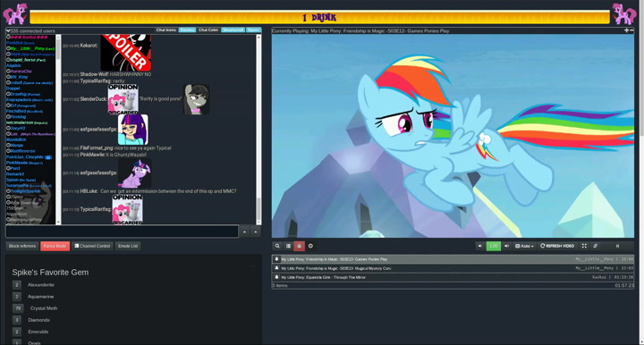Click the volume down speaker icon
Image resolution: width=644 pixels, height=345 pixels.
point(479,246)
